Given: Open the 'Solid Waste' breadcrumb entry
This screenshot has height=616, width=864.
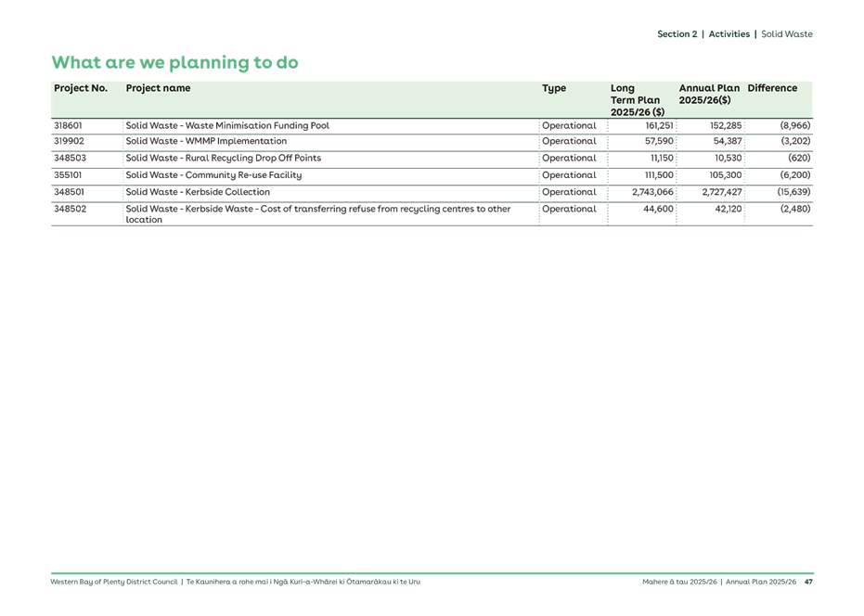Looking at the screenshot, I should (788, 33).
